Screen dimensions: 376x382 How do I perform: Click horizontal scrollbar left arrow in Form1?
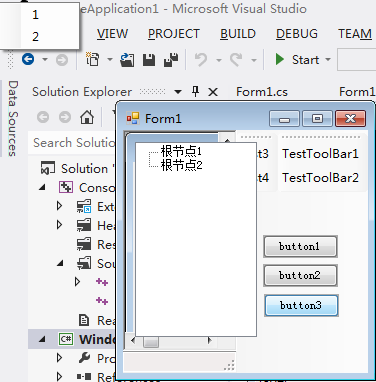pyautogui.click(x=134, y=341)
